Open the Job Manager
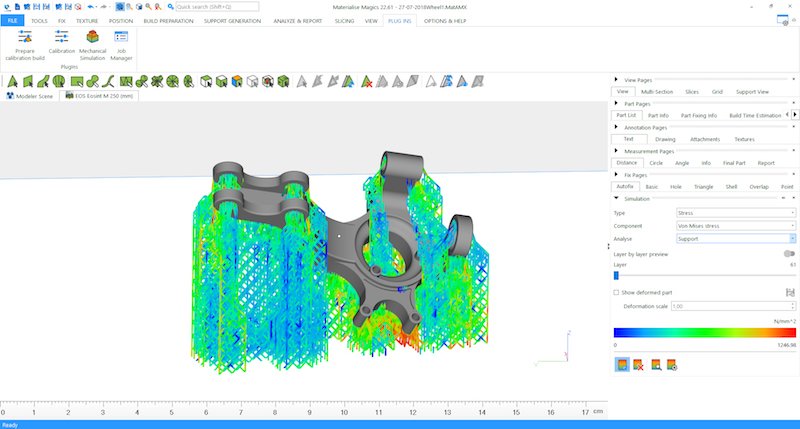Viewport: 800px width, 429px height. (121, 45)
